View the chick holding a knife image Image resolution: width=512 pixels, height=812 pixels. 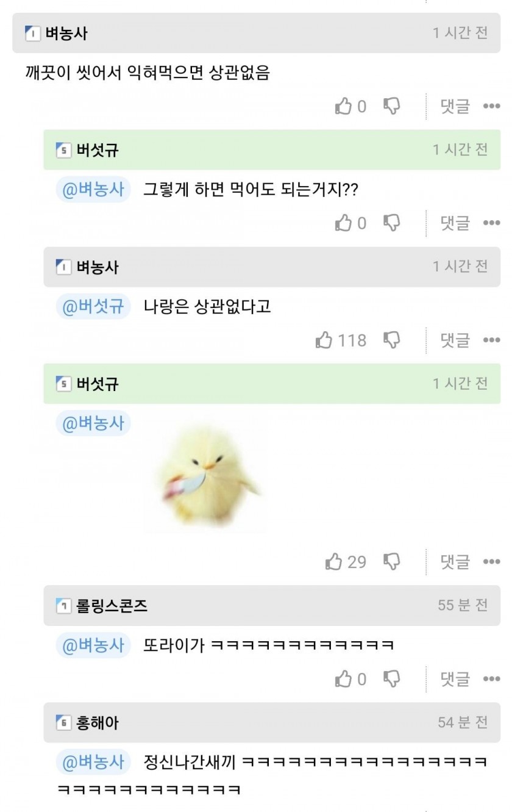(205, 482)
